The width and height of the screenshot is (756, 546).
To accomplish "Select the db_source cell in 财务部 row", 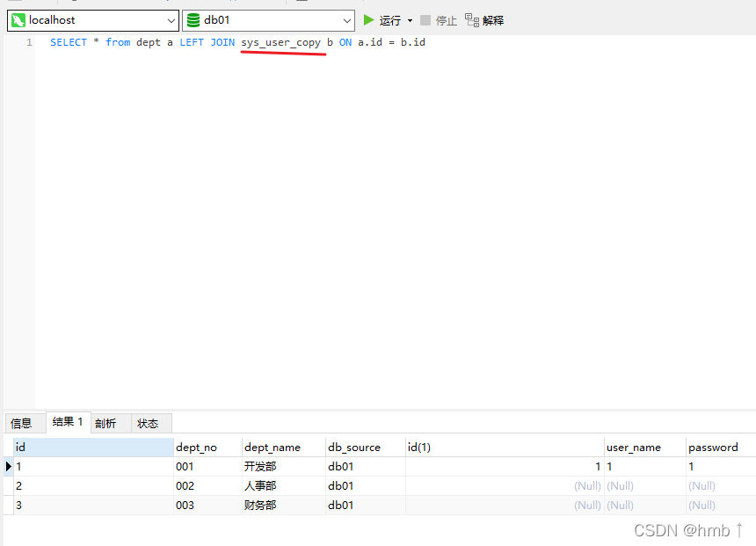I will pos(366,505).
